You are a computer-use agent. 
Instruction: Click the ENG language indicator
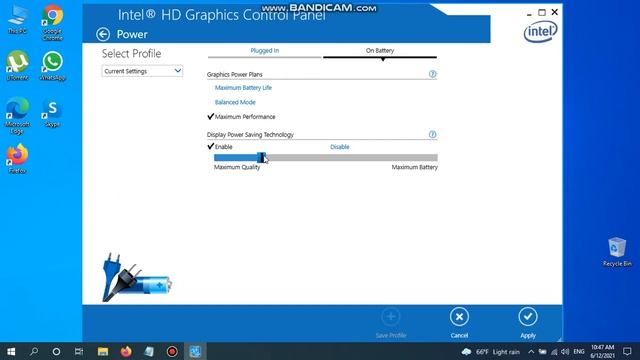click(x=579, y=352)
